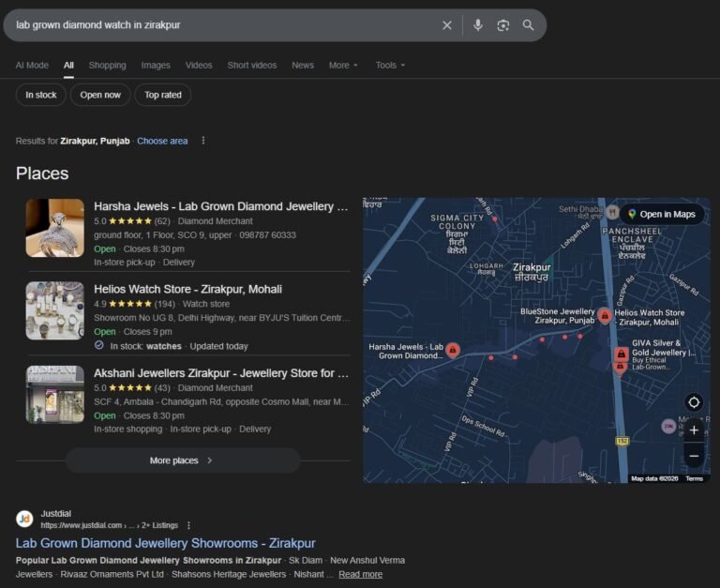Click the Panchsheel Enclave map label
The width and height of the screenshot is (720, 588).
632,244
